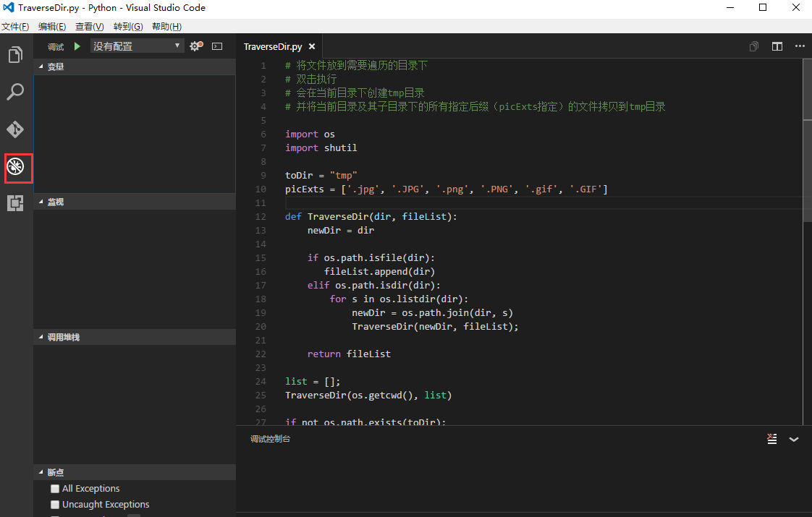Click 'TraverseDir(os.getcwd(), list)' line

(368, 396)
